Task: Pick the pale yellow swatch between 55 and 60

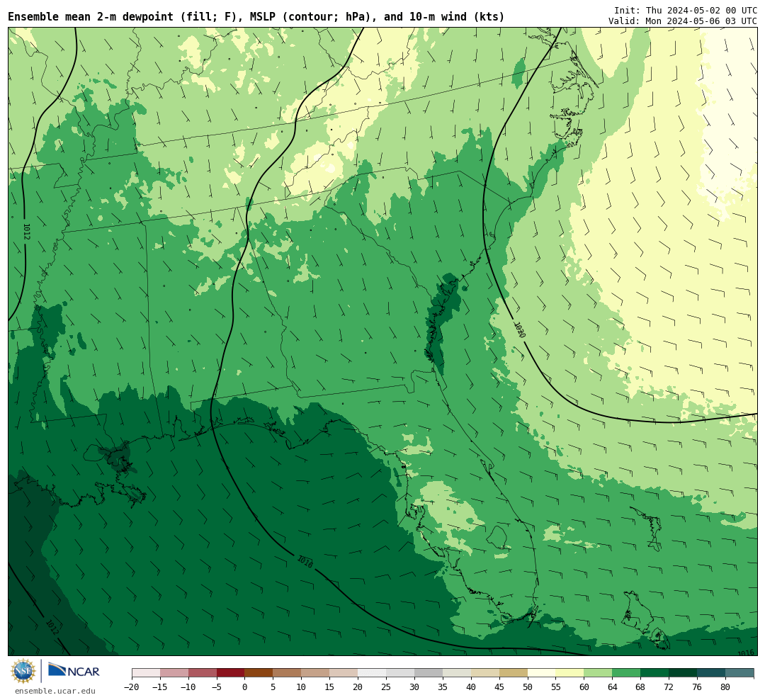Action: click(x=570, y=673)
